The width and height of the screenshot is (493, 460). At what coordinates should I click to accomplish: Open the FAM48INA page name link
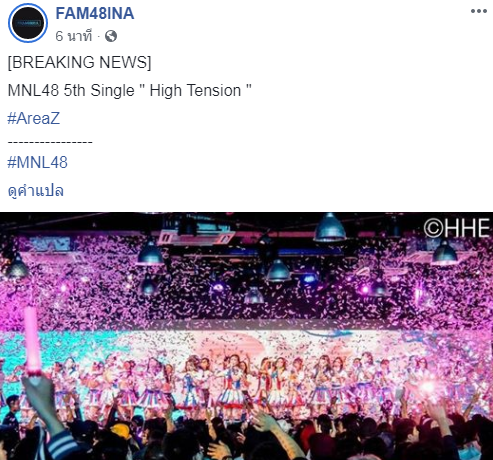[x=95, y=14]
